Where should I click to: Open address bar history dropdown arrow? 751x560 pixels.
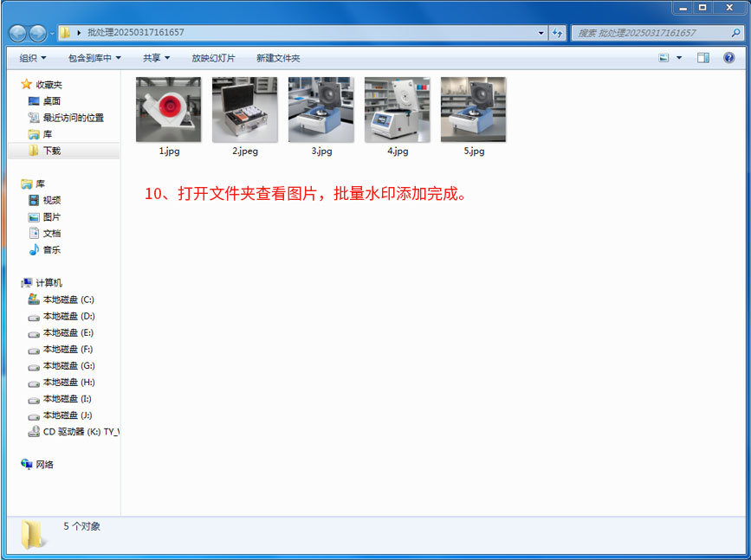[x=541, y=33]
